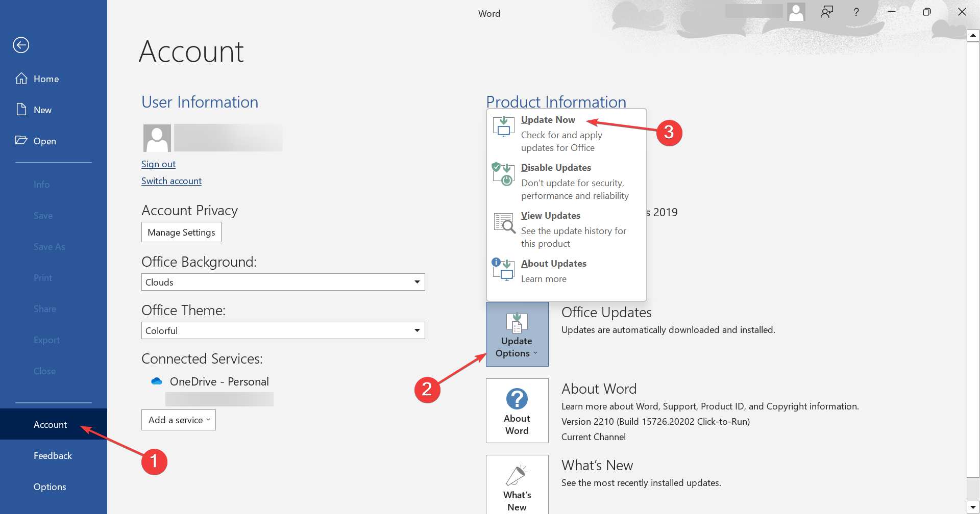Click the OneDrive cloud icon
Viewport: 980px width, 514px height.
click(157, 381)
